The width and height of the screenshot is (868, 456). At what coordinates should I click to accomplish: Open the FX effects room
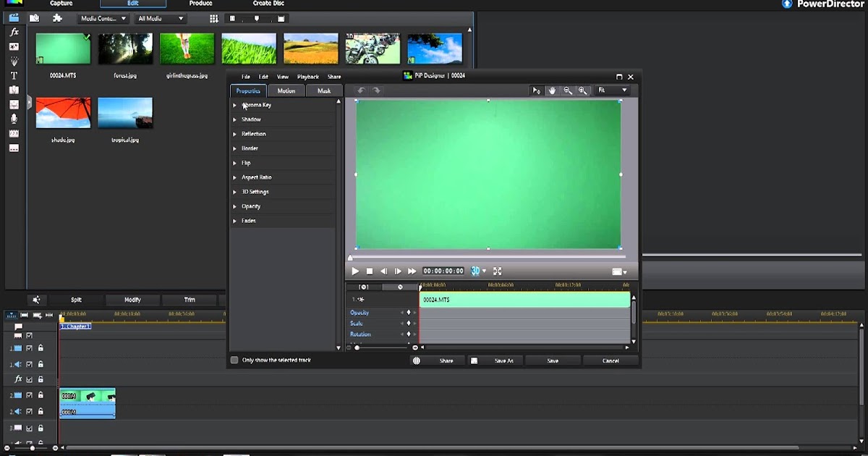pos(14,33)
